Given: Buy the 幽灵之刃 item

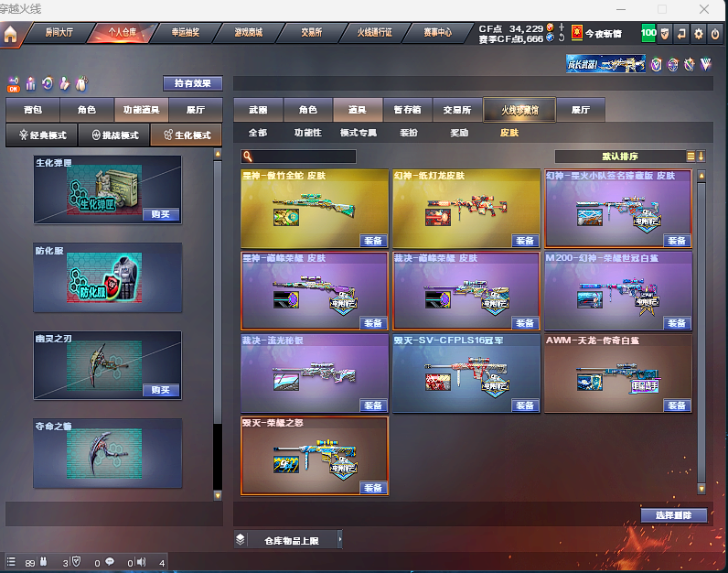Looking at the screenshot, I should (161, 390).
